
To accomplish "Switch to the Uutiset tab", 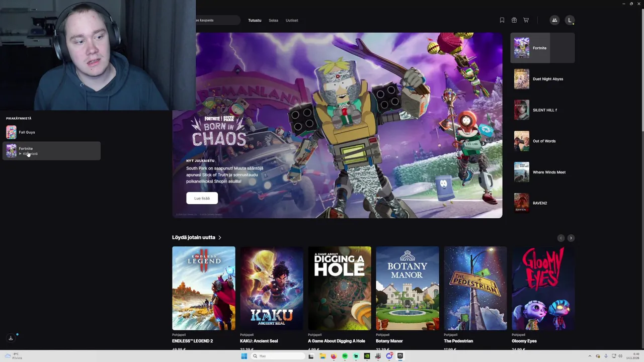I will 292,20.
